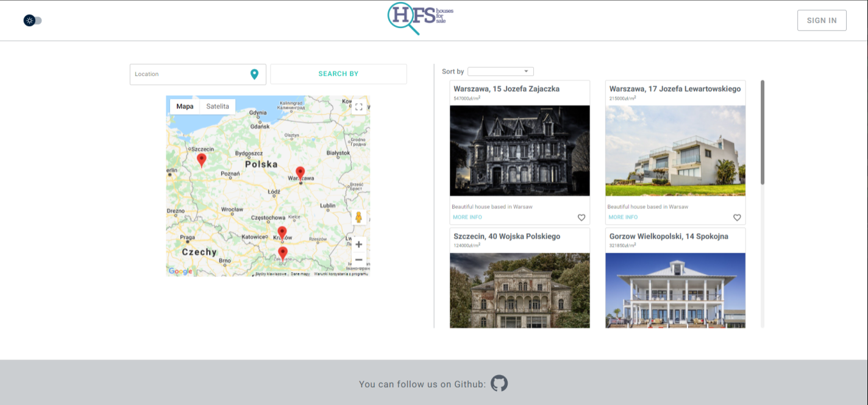Click title Warszawa, 15 Jozefa Zajaczka
This screenshot has height=405, width=868.
507,89
